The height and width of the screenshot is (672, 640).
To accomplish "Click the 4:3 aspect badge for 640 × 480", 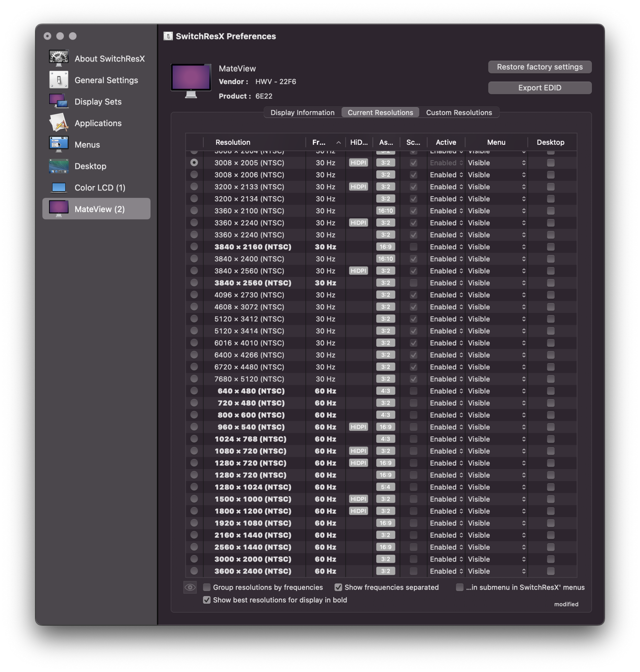I will pyautogui.click(x=385, y=391).
